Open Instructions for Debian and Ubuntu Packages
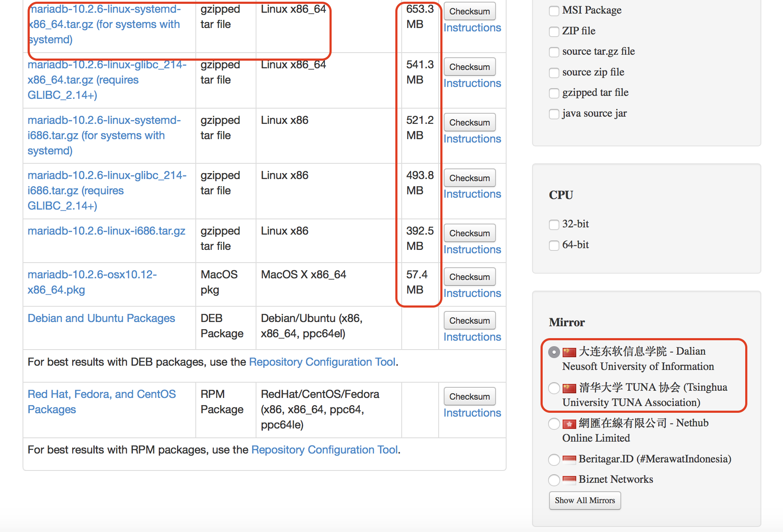Viewport: 783px width, 532px height. coord(472,337)
